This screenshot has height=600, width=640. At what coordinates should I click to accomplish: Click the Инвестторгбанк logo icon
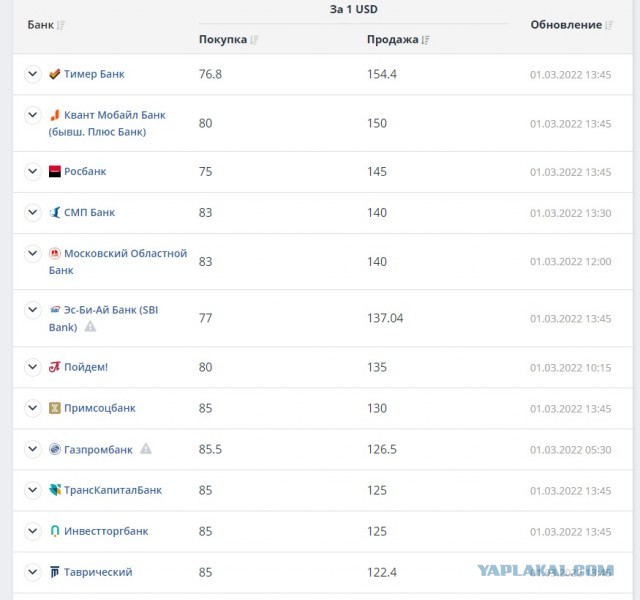[x=55, y=531]
